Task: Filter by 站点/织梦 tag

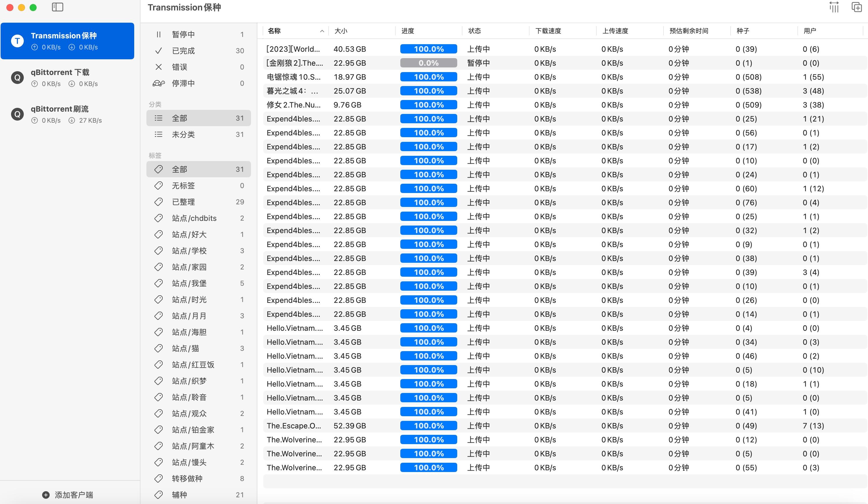Action: pos(199,380)
